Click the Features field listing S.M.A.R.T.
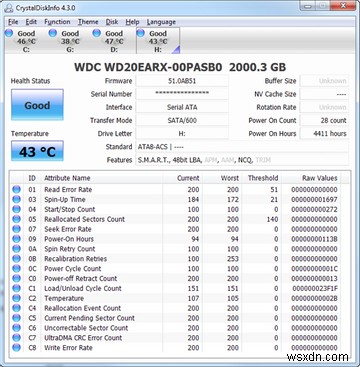Image resolution: width=360 pixels, height=367 pixels. [242, 160]
